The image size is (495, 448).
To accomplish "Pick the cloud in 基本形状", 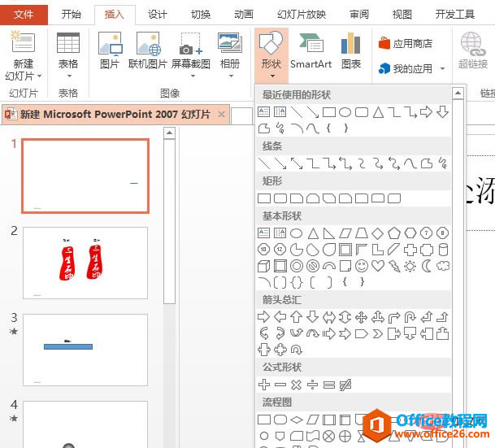I will click(x=443, y=266).
